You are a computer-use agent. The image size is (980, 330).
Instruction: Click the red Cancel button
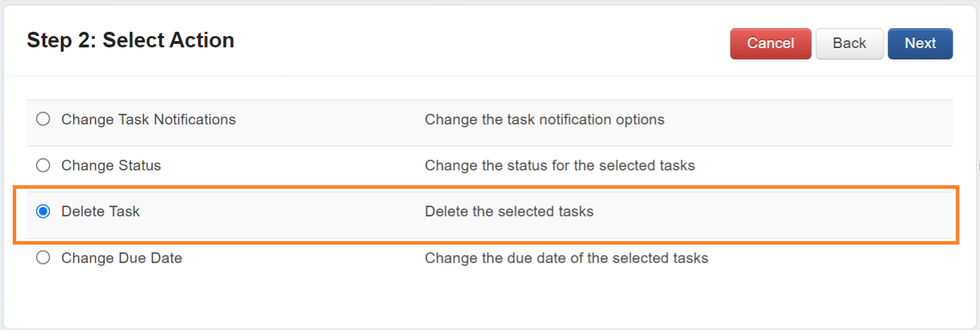770,44
